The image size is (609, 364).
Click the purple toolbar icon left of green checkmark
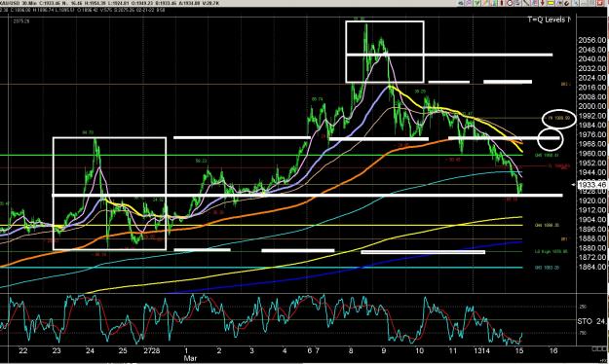(469, 3)
